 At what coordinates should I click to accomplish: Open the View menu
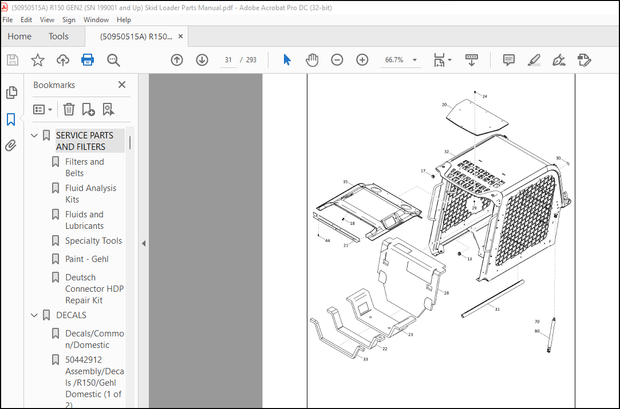[x=47, y=19]
